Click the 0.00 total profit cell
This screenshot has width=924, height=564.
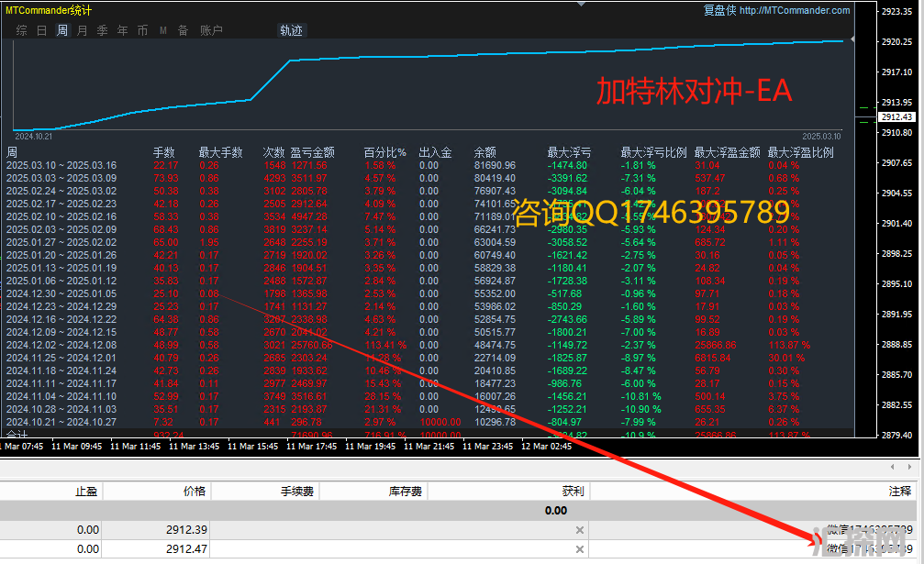pos(556,511)
